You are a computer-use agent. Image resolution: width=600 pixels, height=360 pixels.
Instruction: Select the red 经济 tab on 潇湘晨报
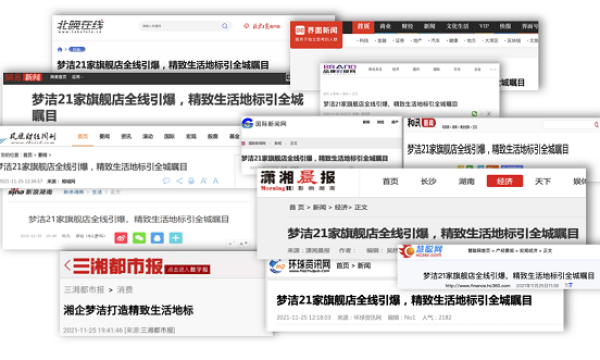click(x=505, y=181)
